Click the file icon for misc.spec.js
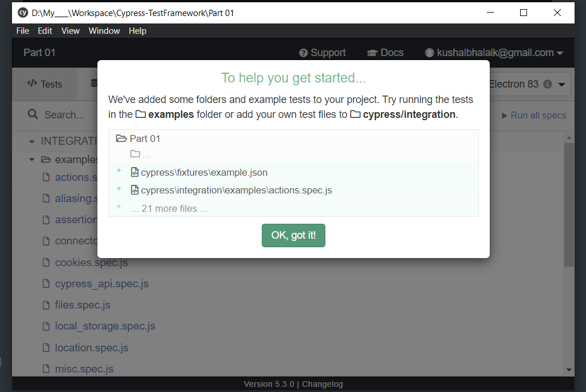Image resolution: width=586 pixels, height=392 pixels. (x=46, y=369)
